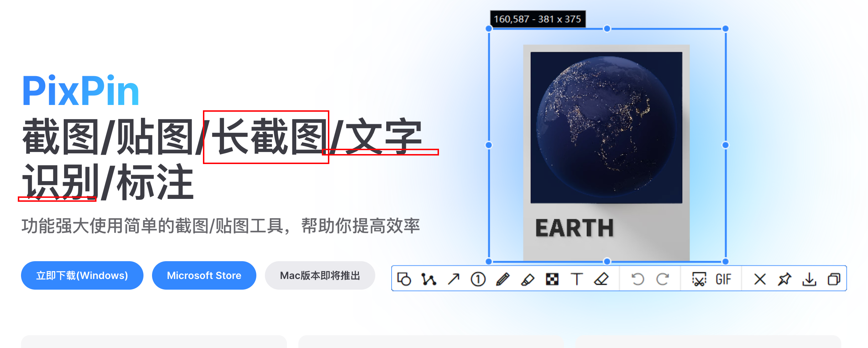The width and height of the screenshot is (868, 348).
Task: Click the blue PixPin title
Action: [80, 91]
